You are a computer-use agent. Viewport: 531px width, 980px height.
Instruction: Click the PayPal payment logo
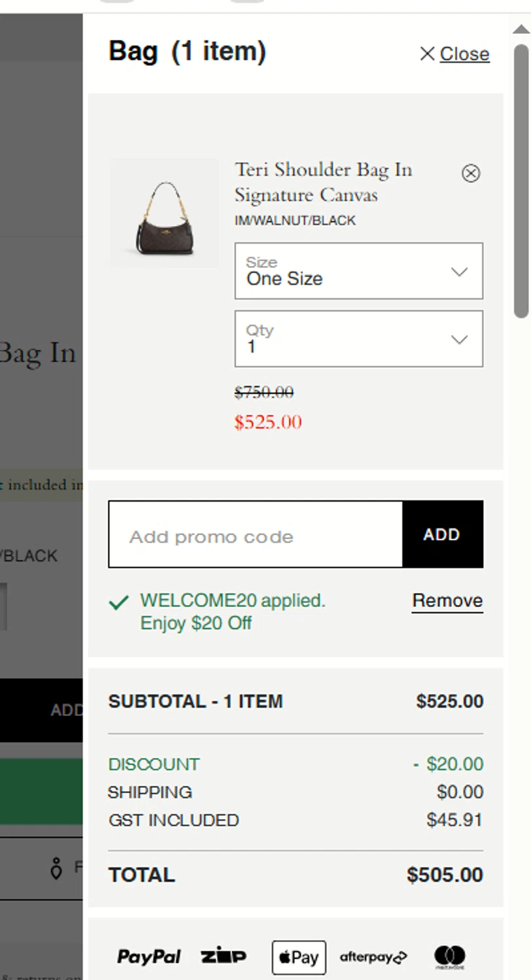[x=149, y=957]
